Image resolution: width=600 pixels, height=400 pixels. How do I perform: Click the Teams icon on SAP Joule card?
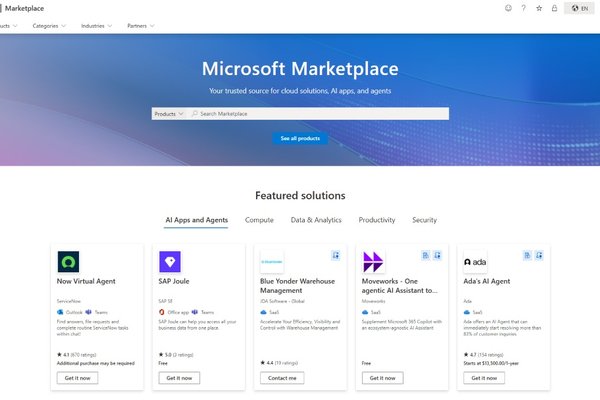coord(195,312)
